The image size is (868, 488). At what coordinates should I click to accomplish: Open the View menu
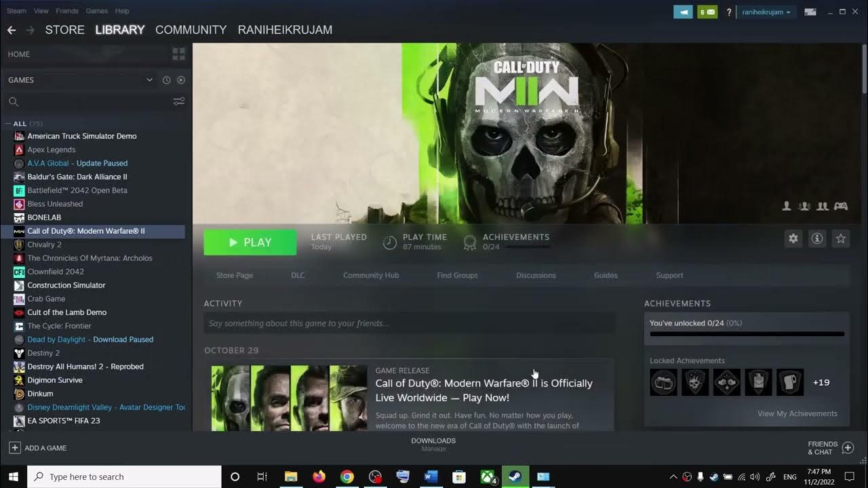[41, 11]
